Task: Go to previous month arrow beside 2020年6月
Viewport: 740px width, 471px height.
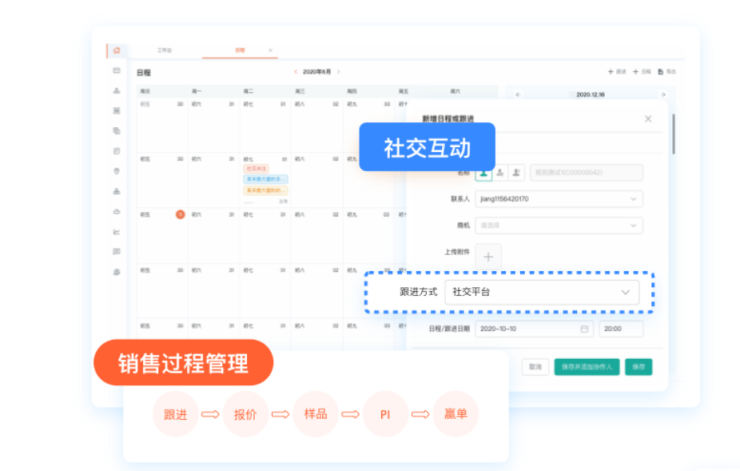Action: [x=295, y=72]
